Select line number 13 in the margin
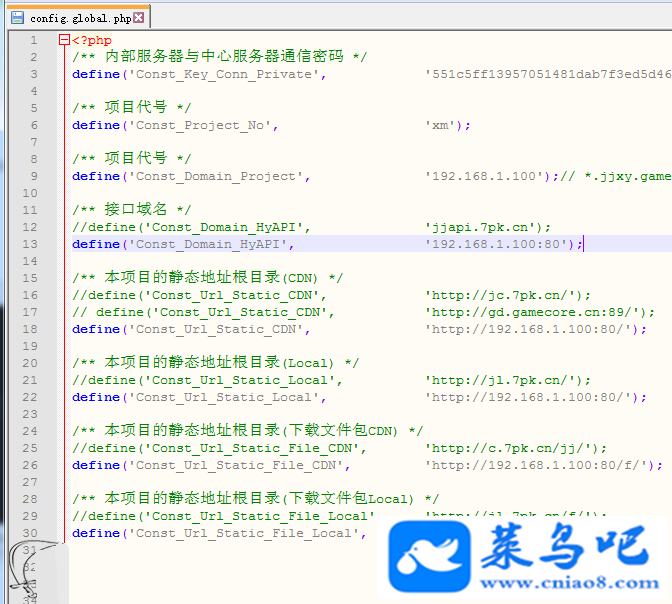This screenshot has height=604, width=672. tap(30, 244)
